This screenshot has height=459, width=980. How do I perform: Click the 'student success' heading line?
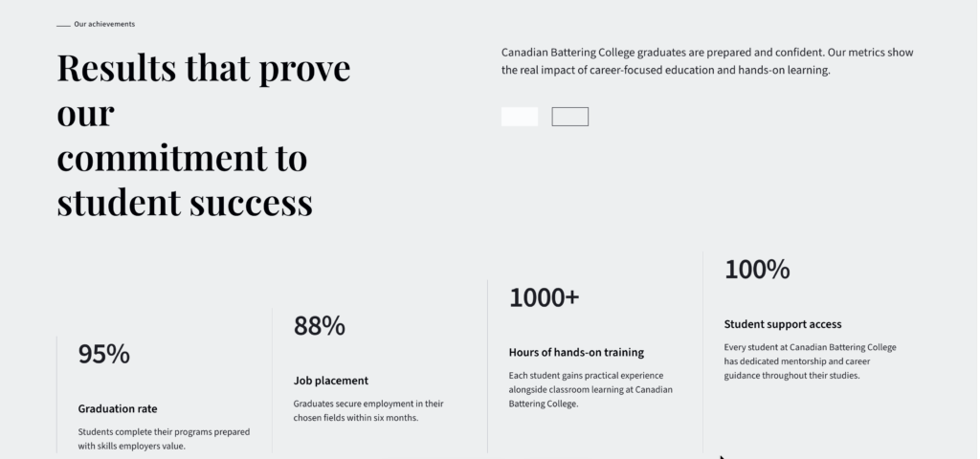tap(185, 202)
